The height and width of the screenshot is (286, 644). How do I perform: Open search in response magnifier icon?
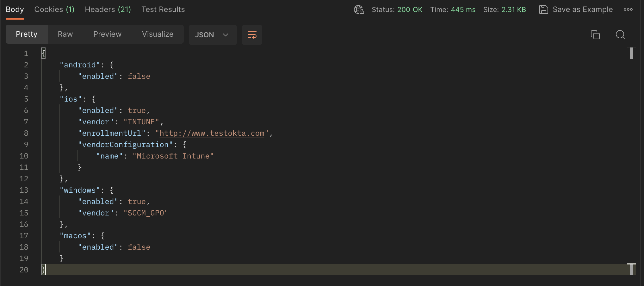[x=620, y=35]
